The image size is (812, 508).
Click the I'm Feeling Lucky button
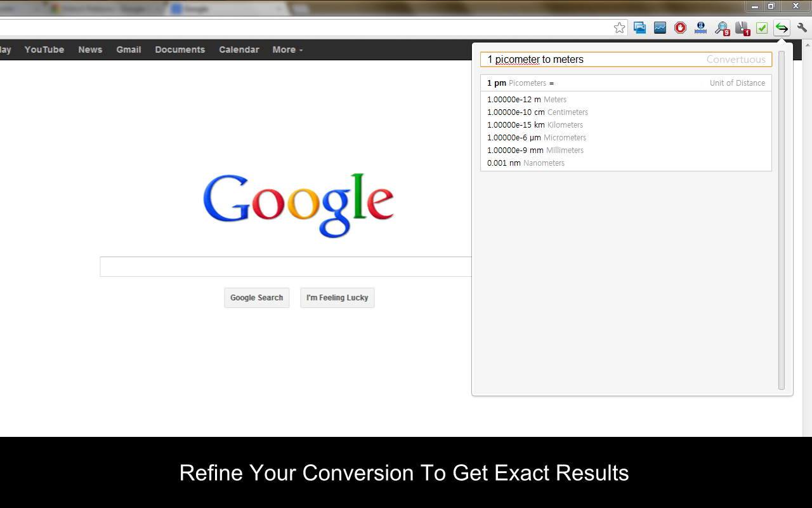tap(337, 298)
